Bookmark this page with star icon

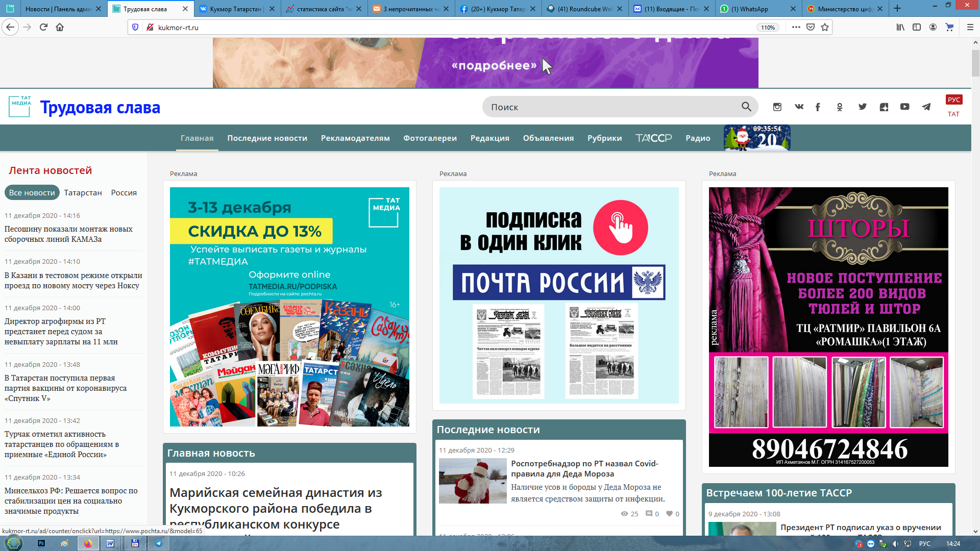(825, 27)
